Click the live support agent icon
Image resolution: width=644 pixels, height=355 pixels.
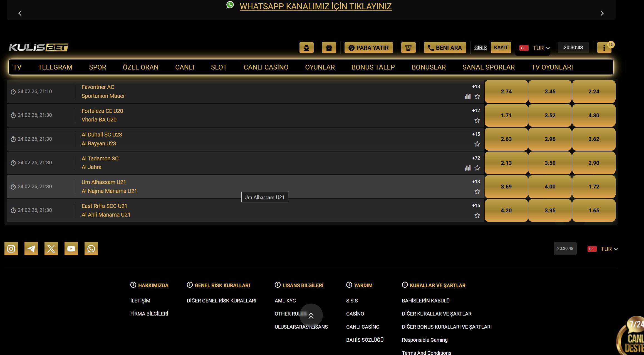click(x=306, y=48)
